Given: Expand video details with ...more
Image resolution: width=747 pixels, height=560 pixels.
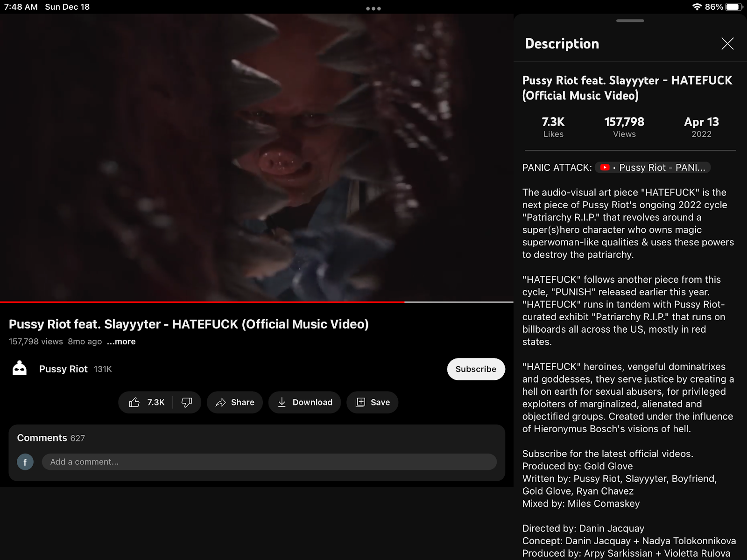Looking at the screenshot, I should pos(121,342).
